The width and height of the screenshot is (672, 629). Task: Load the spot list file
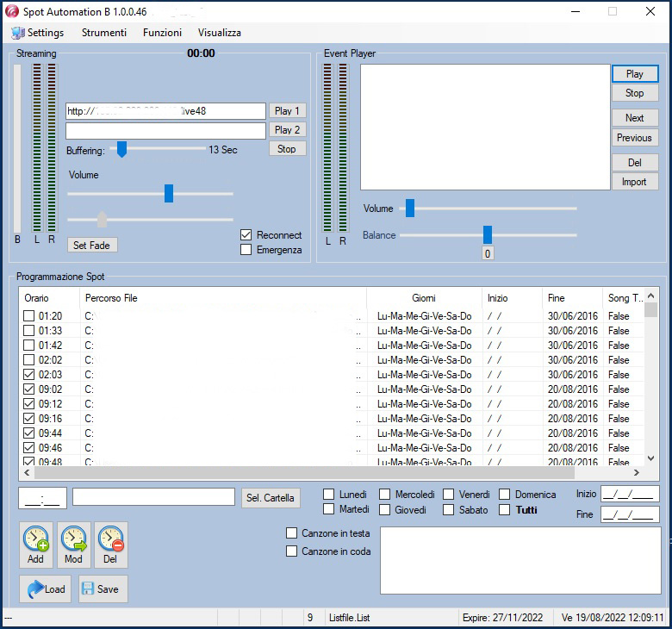coord(45,589)
